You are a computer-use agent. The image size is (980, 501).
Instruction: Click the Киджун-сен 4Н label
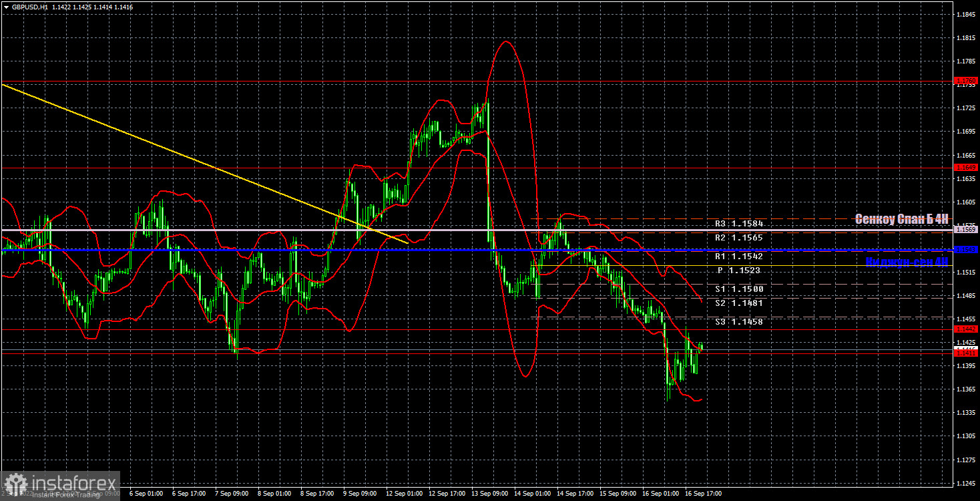(x=907, y=262)
